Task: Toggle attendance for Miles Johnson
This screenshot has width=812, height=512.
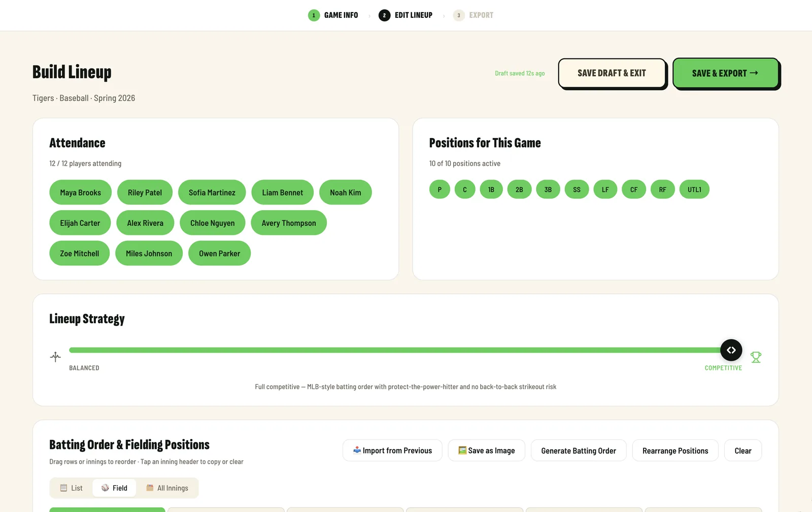Action: tap(149, 253)
